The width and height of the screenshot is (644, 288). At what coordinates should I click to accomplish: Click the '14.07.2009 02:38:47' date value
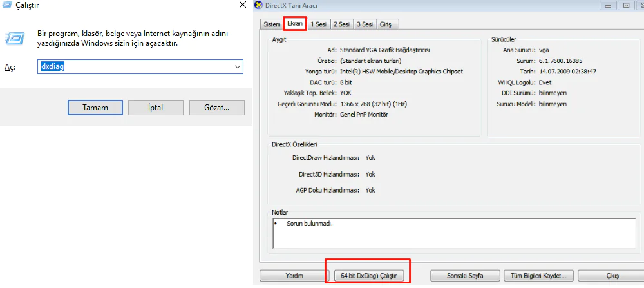tap(567, 72)
